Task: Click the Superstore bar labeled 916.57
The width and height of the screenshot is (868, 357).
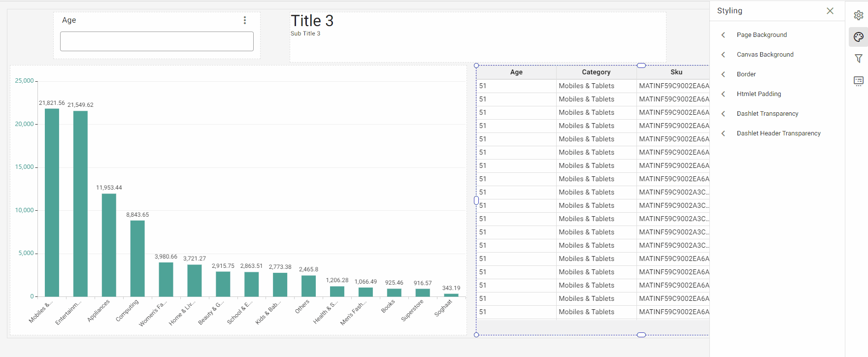Action: [423, 292]
